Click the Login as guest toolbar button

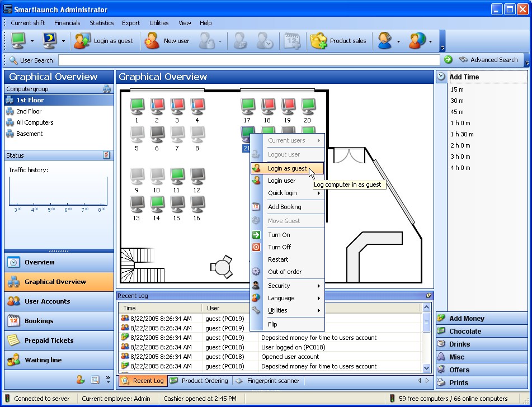tap(103, 41)
